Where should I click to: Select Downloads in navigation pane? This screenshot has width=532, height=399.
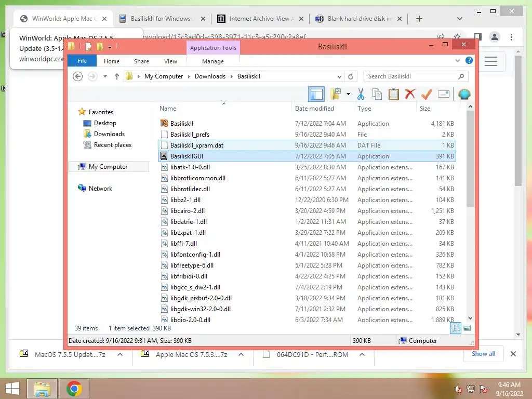coord(109,134)
